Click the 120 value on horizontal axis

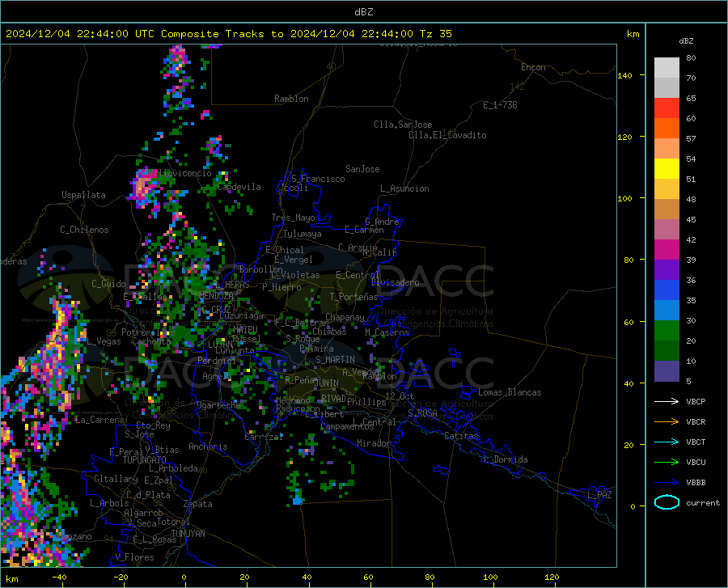(552, 577)
